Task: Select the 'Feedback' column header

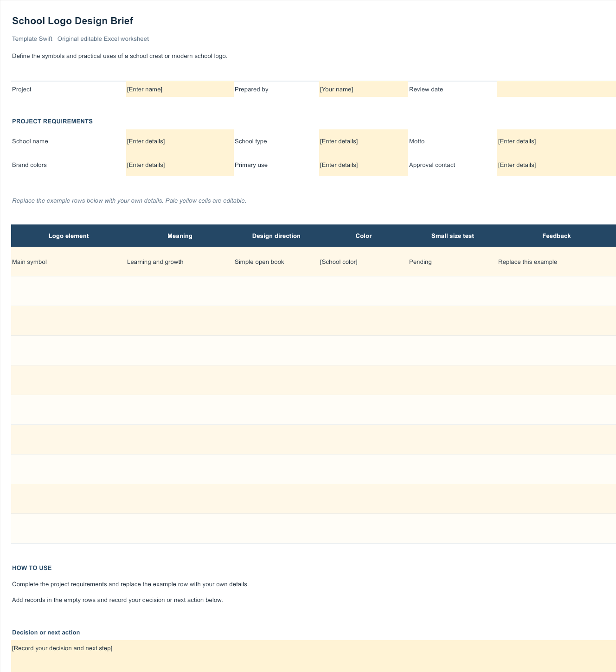Action: (557, 236)
